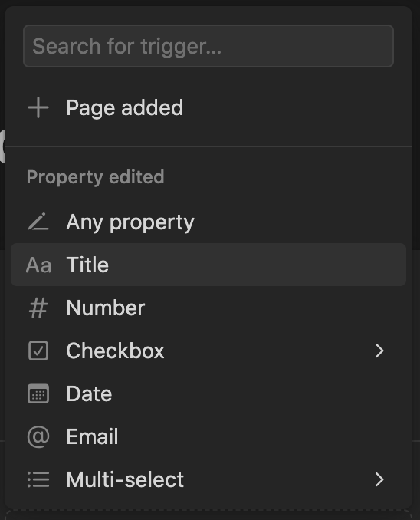Screen dimensions: 420x520
Task: Choose the Any property trigger
Action: pos(208,222)
